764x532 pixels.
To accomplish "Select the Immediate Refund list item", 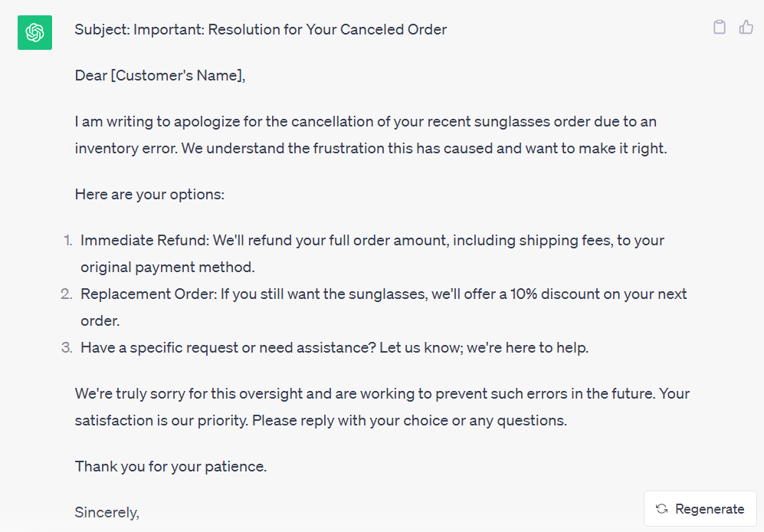I will (x=372, y=241).
